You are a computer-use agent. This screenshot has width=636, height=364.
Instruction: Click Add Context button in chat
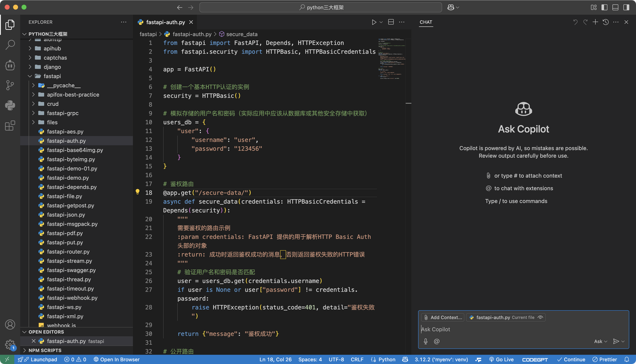pos(442,317)
